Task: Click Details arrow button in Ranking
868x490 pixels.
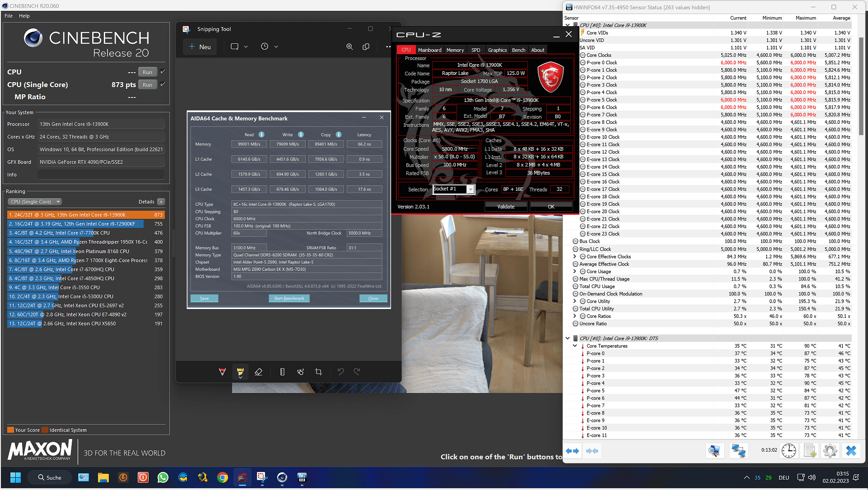Action: 161,202
